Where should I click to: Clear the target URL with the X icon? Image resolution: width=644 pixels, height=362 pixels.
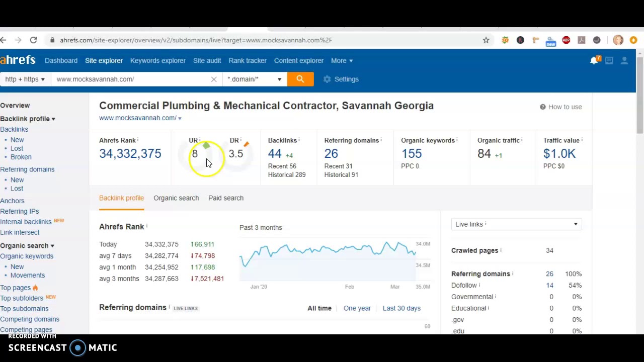pyautogui.click(x=214, y=79)
